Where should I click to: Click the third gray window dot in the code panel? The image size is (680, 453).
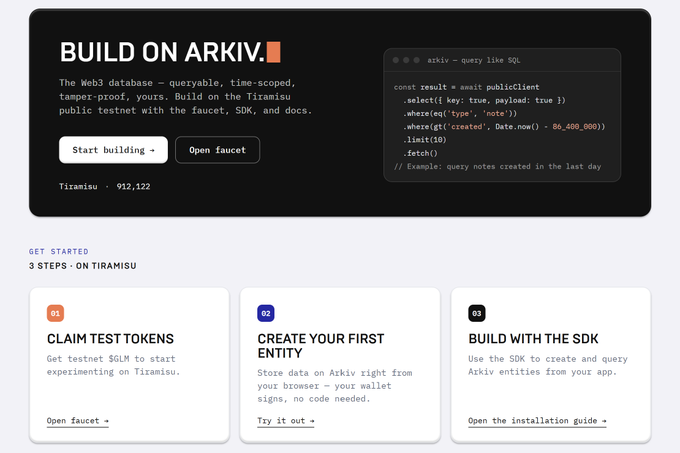pyautogui.click(x=416, y=60)
